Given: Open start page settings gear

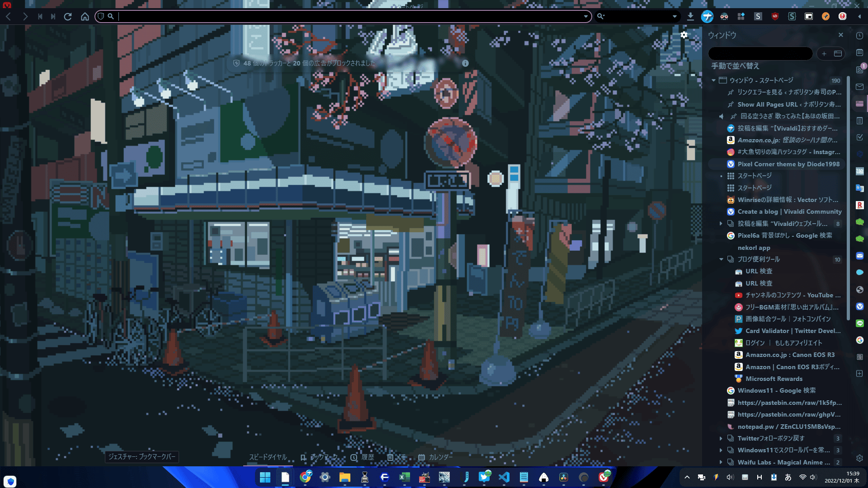Looking at the screenshot, I should point(684,35).
